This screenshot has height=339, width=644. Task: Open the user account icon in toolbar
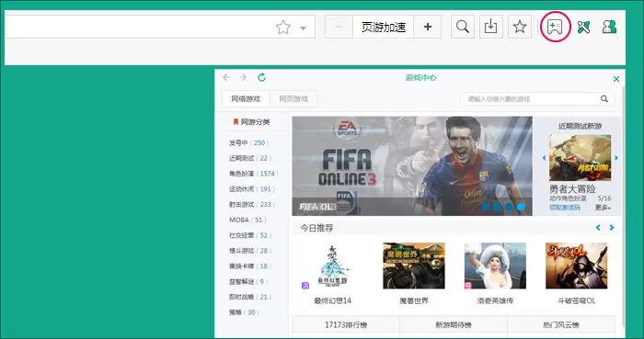coord(609,27)
